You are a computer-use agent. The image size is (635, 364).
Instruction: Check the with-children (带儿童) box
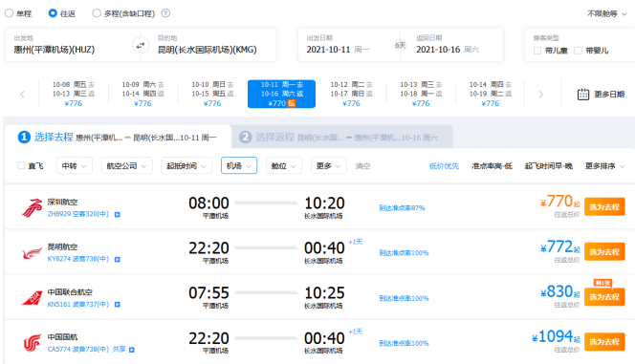[x=537, y=51]
